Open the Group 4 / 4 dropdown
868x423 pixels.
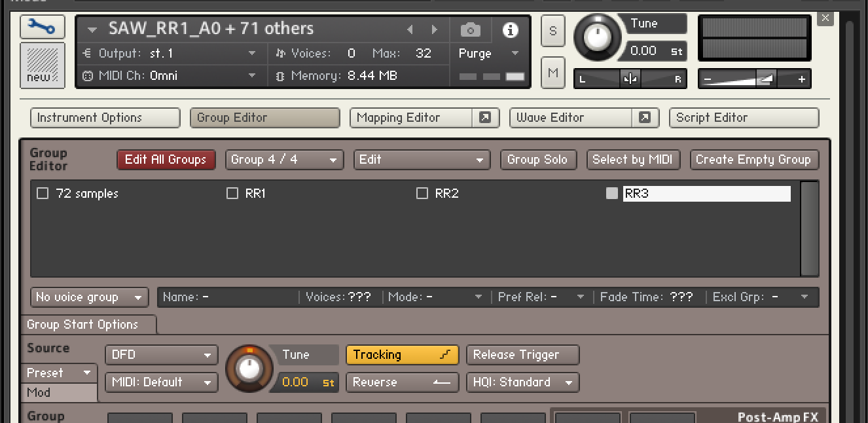click(284, 160)
